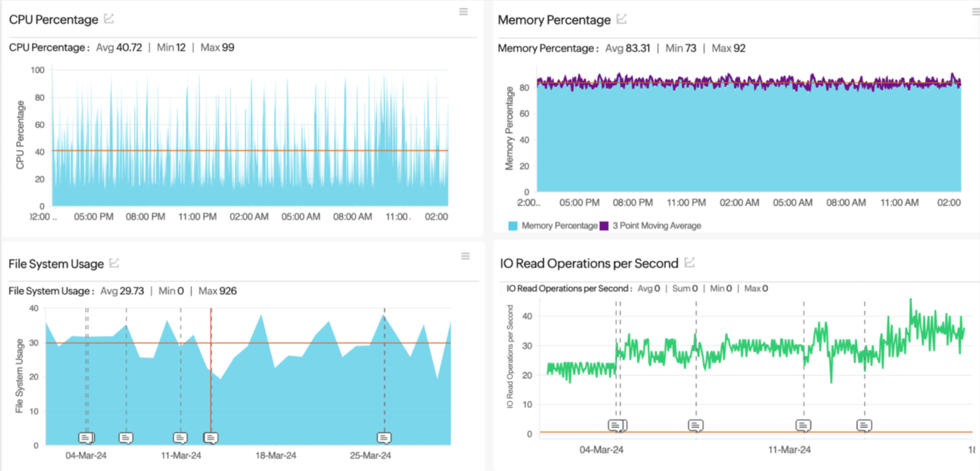Image resolution: width=980 pixels, height=471 pixels.
Task: Click the Memory 'Max 92' value
Action: (x=729, y=48)
